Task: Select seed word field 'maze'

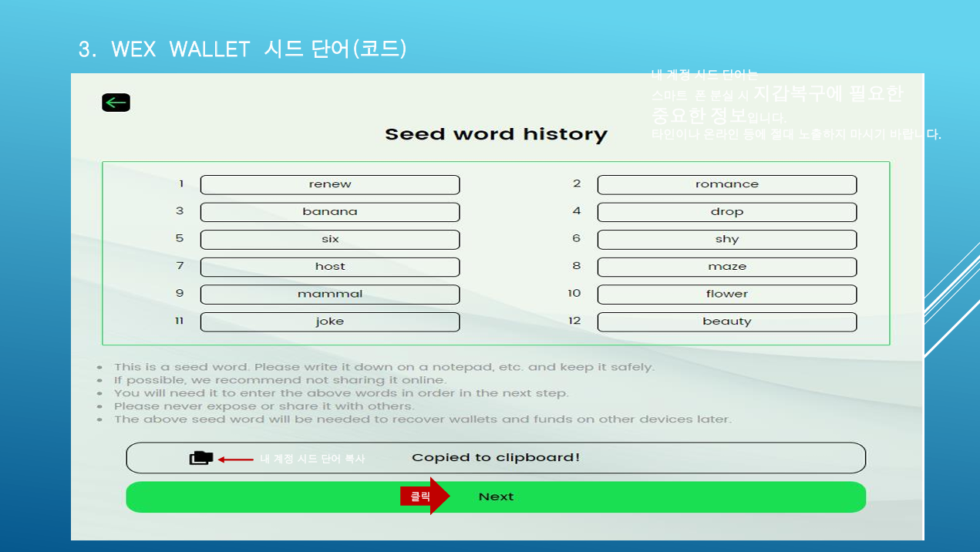Action: click(x=727, y=267)
